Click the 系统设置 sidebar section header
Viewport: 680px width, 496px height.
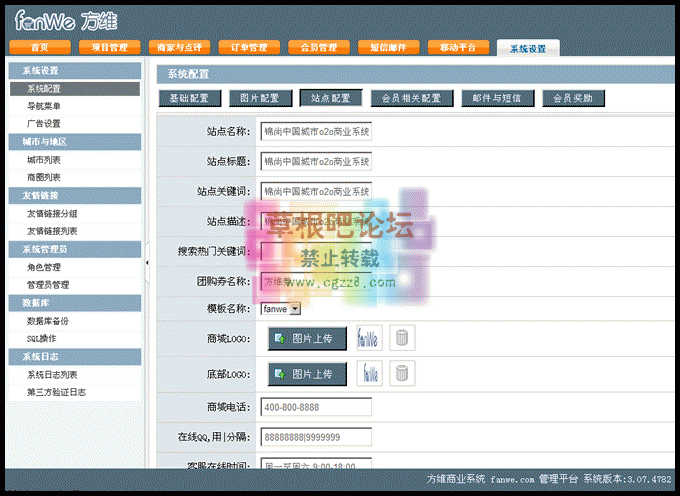(x=75, y=71)
